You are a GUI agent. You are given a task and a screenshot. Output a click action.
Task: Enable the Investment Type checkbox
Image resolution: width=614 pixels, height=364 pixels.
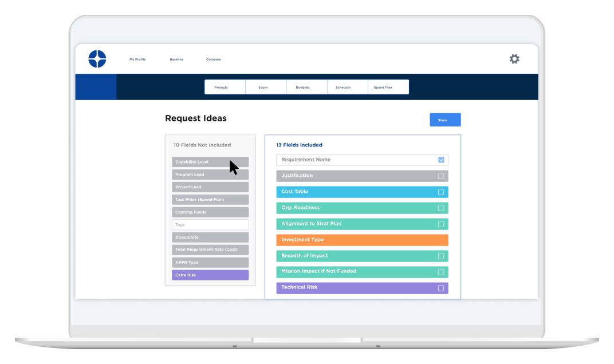[441, 240]
